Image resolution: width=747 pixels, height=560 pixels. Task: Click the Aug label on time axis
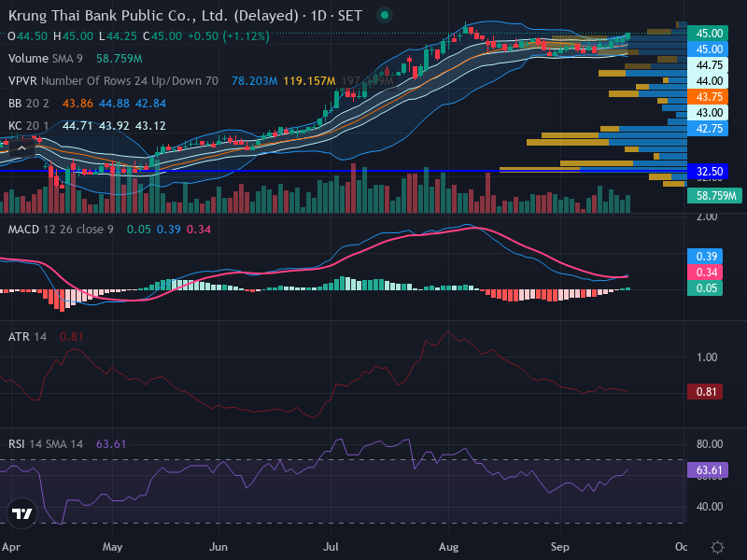(448, 547)
